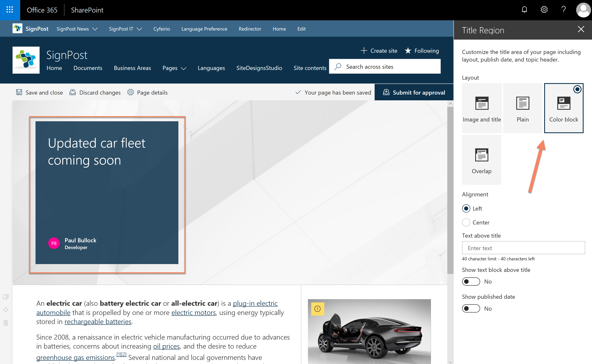
Task: Select Center alignment
Action: pyautogui.click(x=466, y=222)
